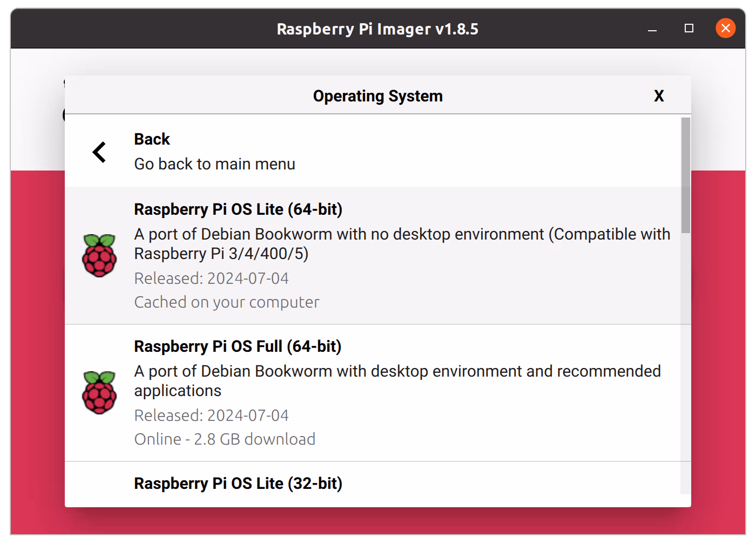Choose Raspberry Pi OS Lite (64-bit) title
Viewport: 756px width, 545px height.
point(238,209)
